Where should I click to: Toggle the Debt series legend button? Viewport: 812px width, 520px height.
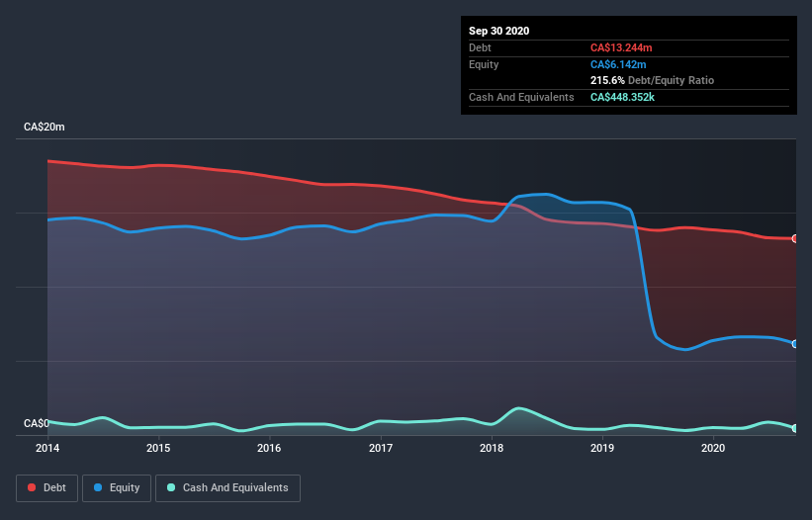click(46, 488)
